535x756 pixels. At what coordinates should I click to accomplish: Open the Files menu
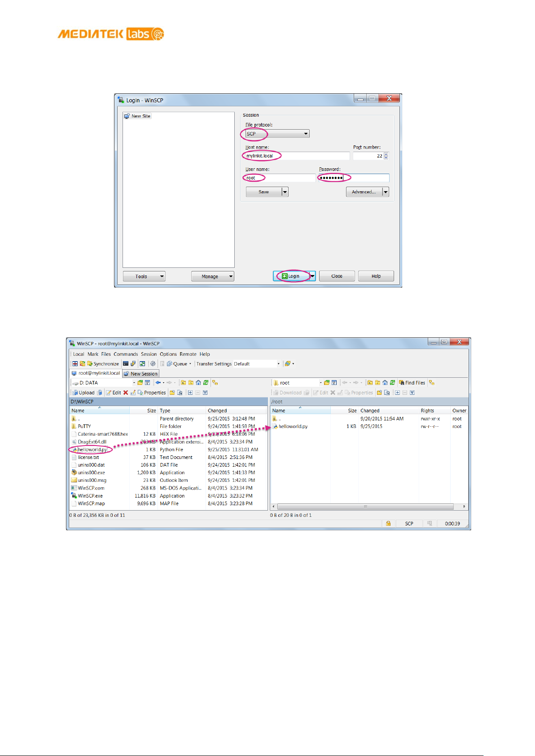[106, 354]
